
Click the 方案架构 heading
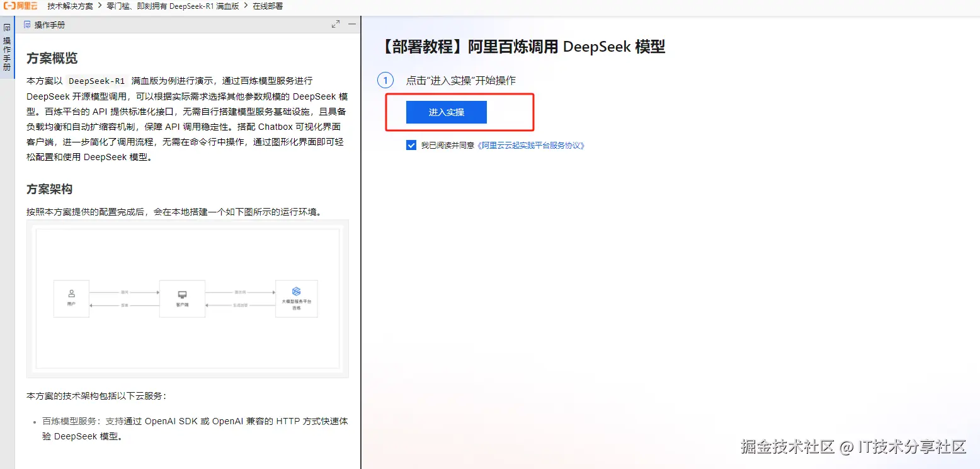[50, 189]
